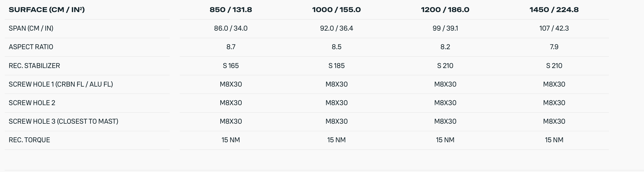Select the 8.7 aspect ratio value
The image size is (644, 172).
(231, 47)
